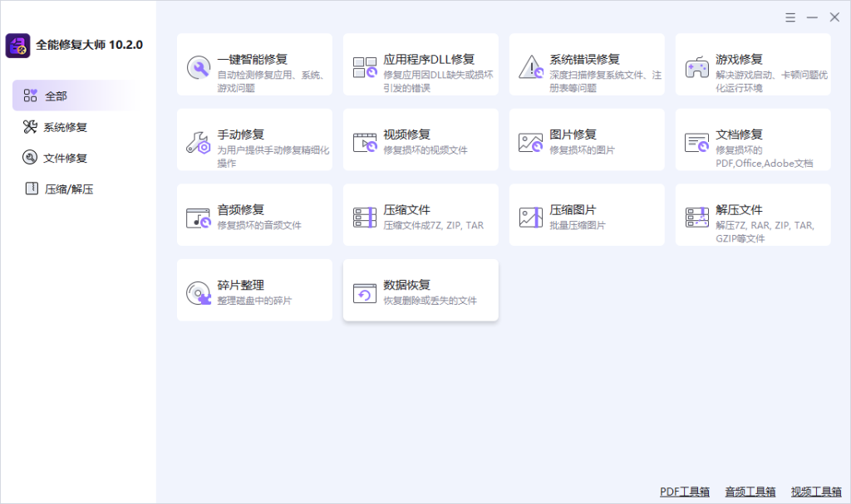
Task: Open 数据恢复 data recovery tool
Action: [x=421, y=289]
